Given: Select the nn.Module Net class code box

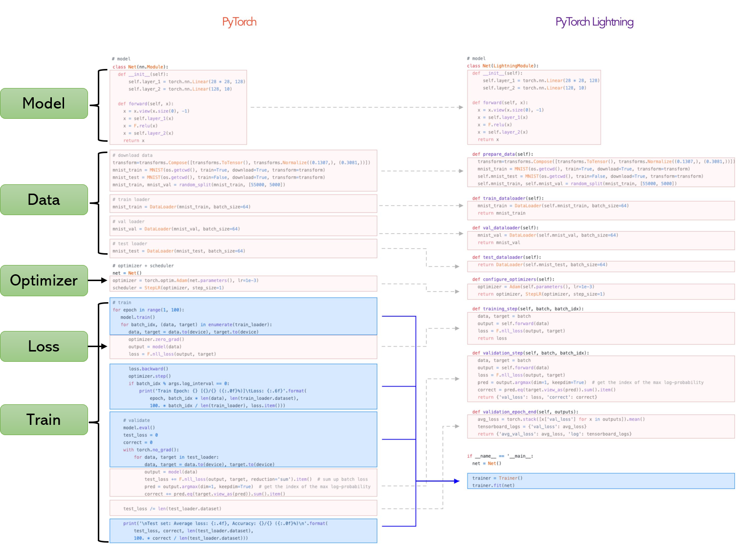Looking at the screenshot, I should [x=178, y=108].
